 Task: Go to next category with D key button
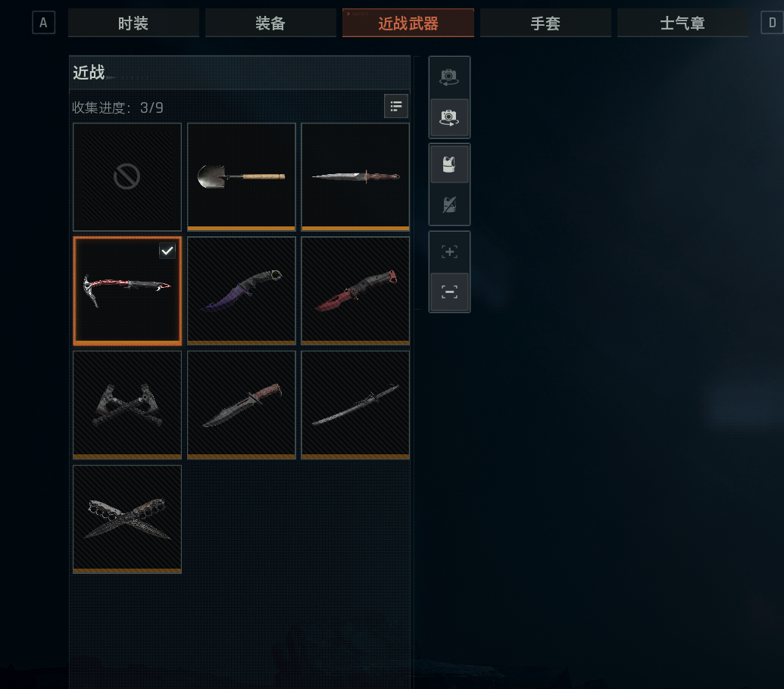pos(772,23)
